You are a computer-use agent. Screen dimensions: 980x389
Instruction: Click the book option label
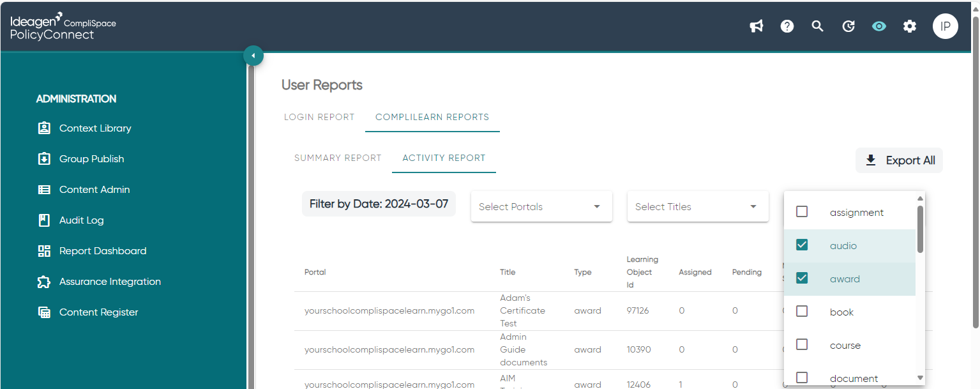click(x=841, y=312)
